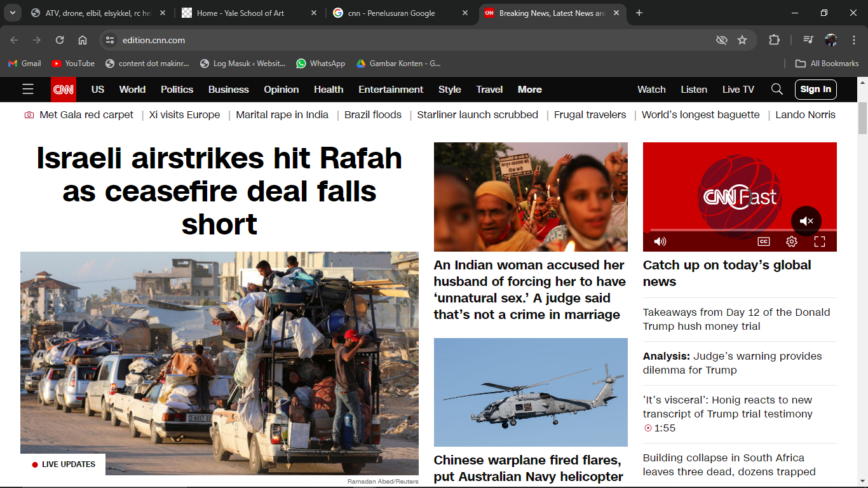Open the More navigation dropdown
The height and width of the screenshot is (488, 868).
529,89
